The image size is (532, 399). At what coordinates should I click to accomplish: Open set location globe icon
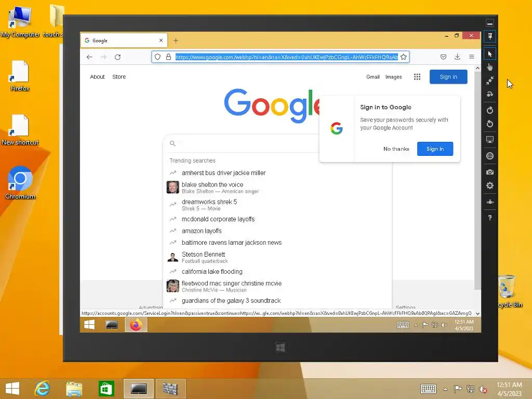tap(489, 156)
